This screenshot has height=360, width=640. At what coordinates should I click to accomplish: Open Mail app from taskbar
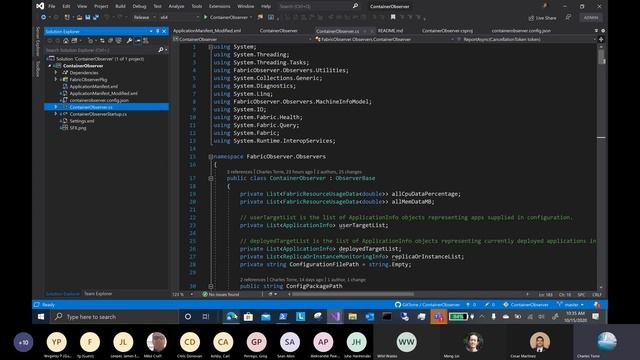[266, 317]
